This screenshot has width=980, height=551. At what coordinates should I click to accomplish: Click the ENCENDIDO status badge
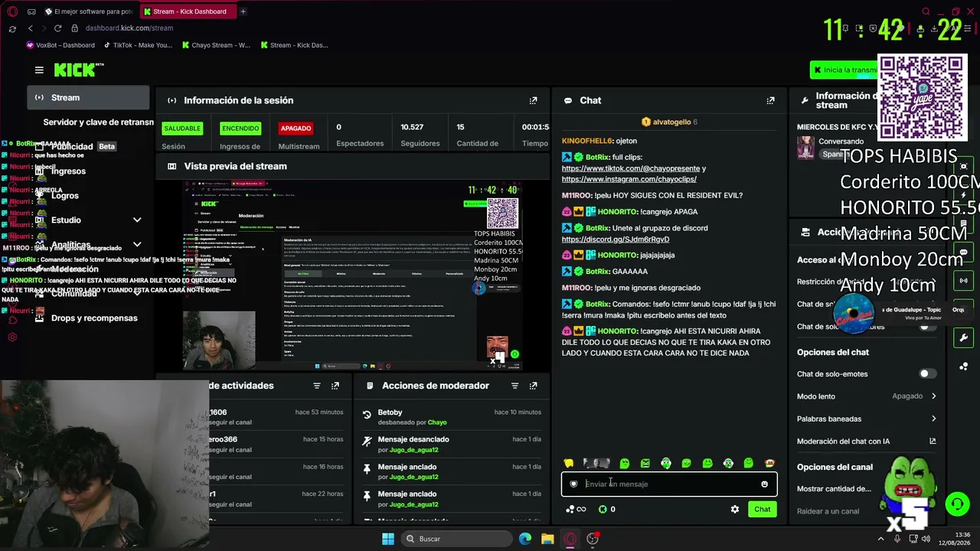pyautogui.click(x=240, y=129)
